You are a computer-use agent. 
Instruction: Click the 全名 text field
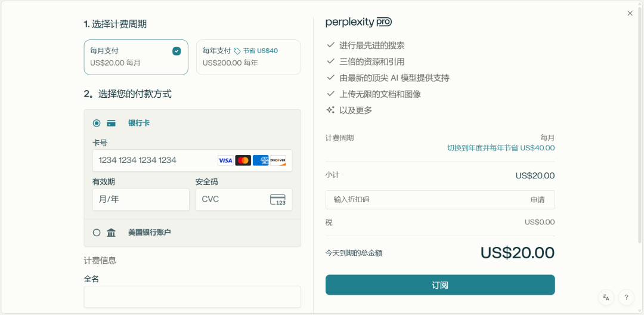pyautogui.click(x=192, y=297)
